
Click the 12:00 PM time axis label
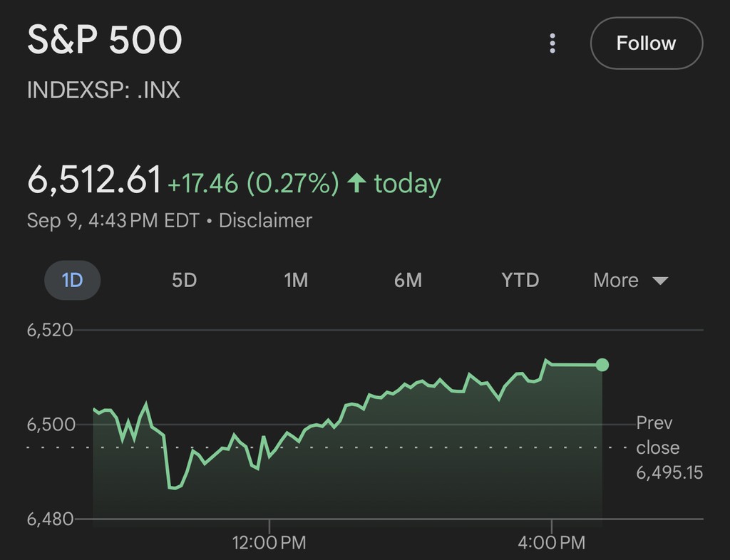(x=269, y=543)
